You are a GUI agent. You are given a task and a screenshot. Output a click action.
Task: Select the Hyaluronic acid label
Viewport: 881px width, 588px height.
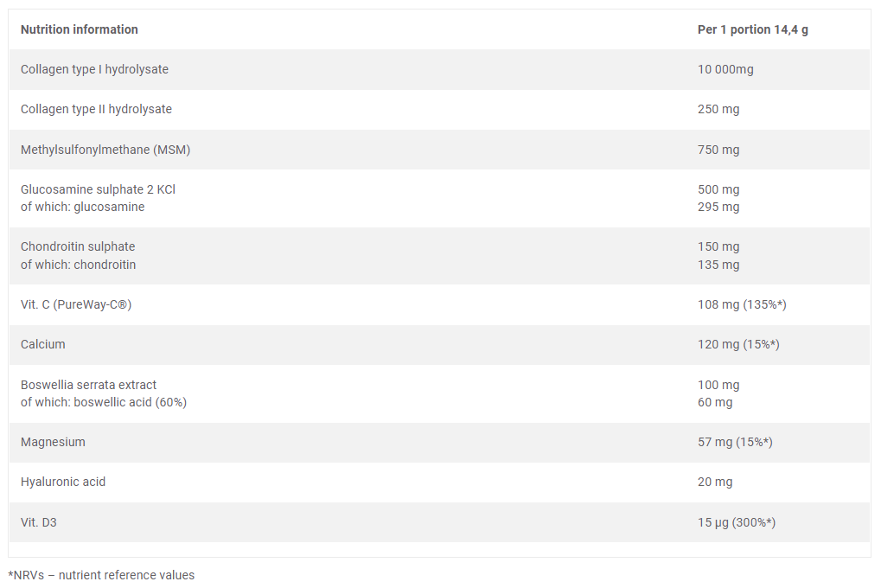[63, 483]
